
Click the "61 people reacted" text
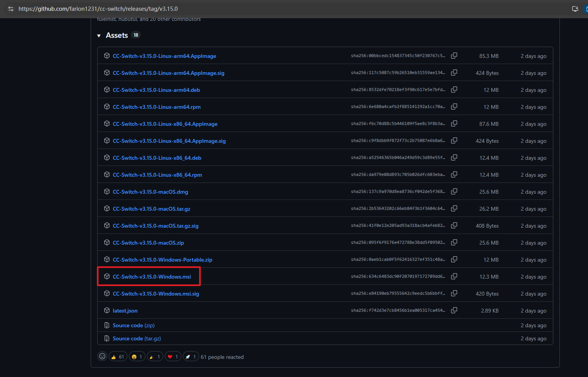pyautogui.click(x=222, y=357)
